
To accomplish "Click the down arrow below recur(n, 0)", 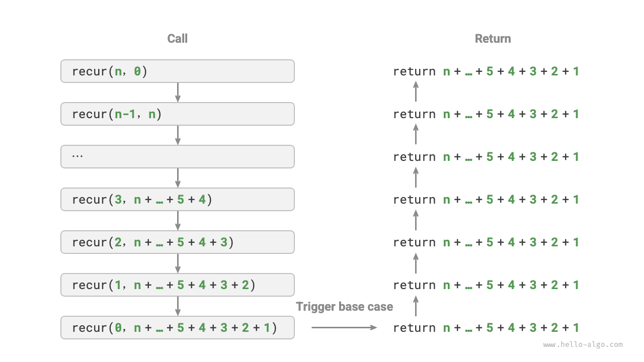I will coord(178,93).
